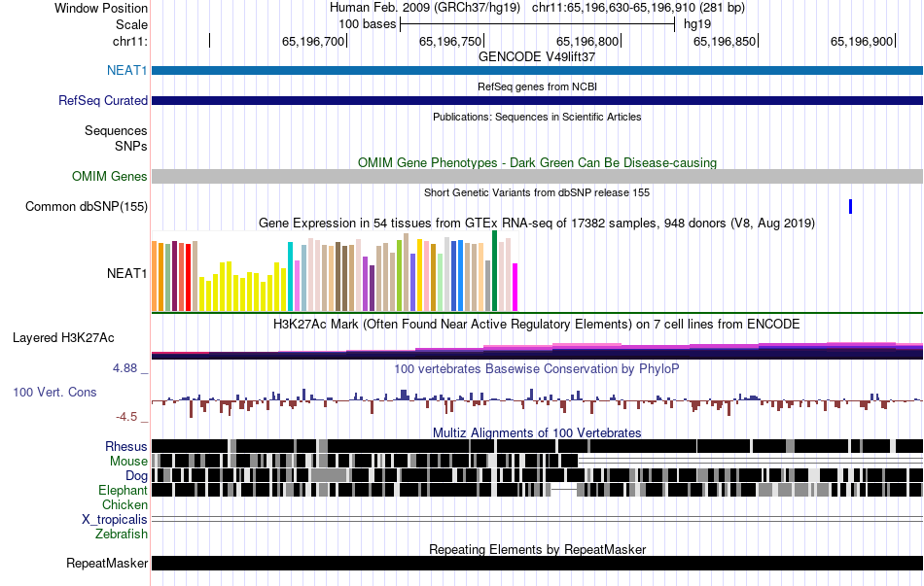Open the RefSeq Curated track label
924x586 pixels.
102,101
